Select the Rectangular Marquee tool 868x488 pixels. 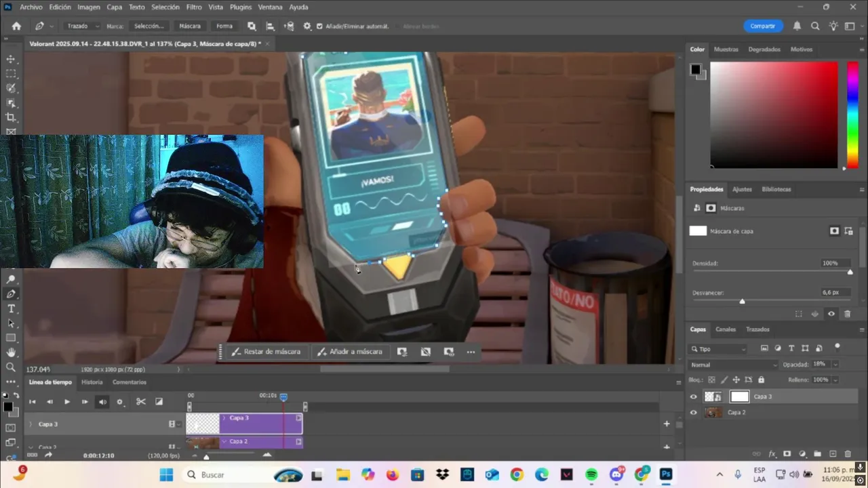tap(11, 74)
